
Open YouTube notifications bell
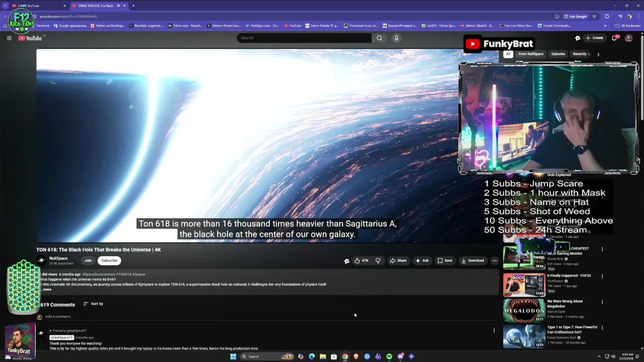click(615, 38)
